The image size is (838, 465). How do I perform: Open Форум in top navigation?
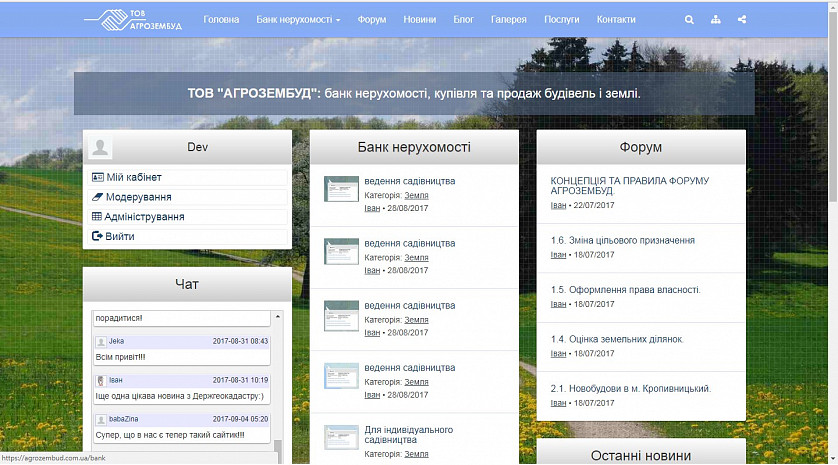click(372, 20)
